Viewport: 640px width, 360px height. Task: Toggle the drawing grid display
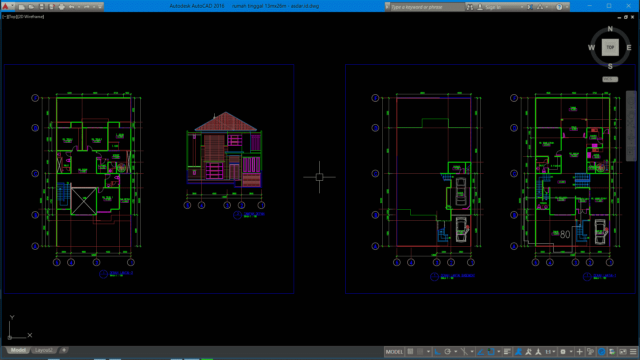[410, 352]
